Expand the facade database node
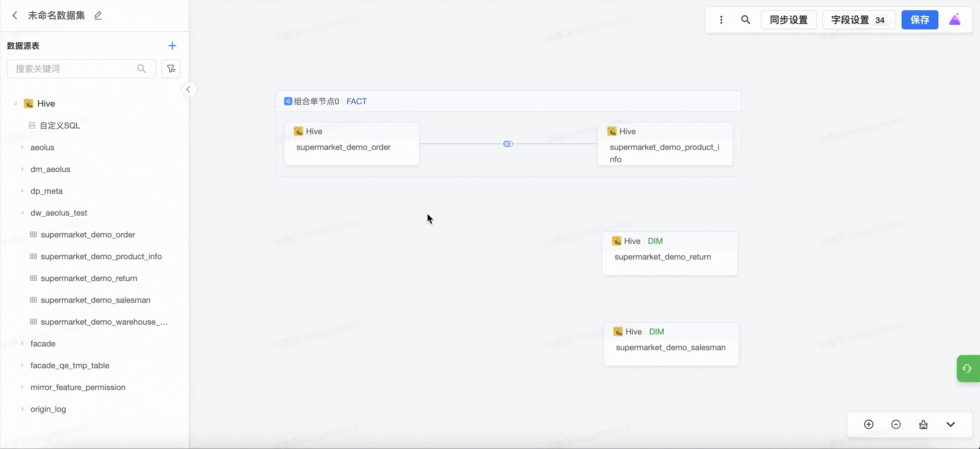The width and height of the screenshot is (980, 449). (22, 344)
